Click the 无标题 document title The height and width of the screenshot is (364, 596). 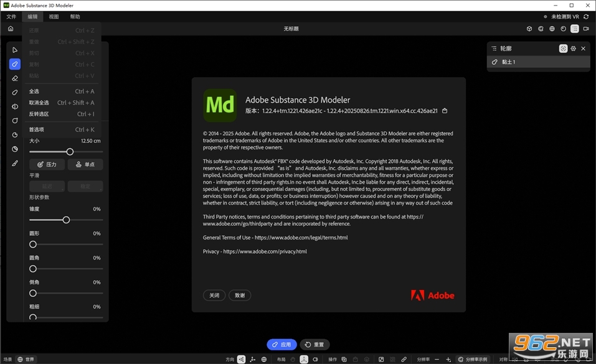(x=291, y=29)
